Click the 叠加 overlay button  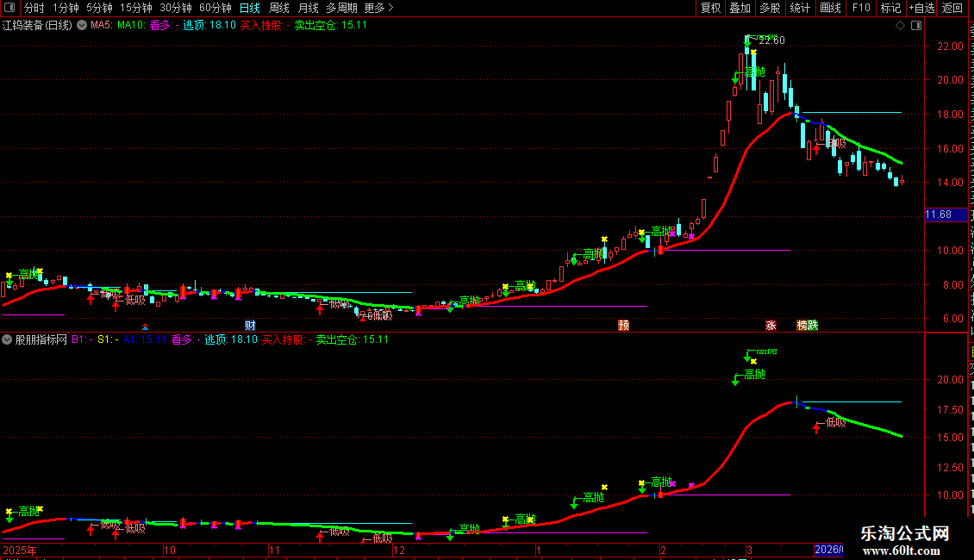(740, 8)
